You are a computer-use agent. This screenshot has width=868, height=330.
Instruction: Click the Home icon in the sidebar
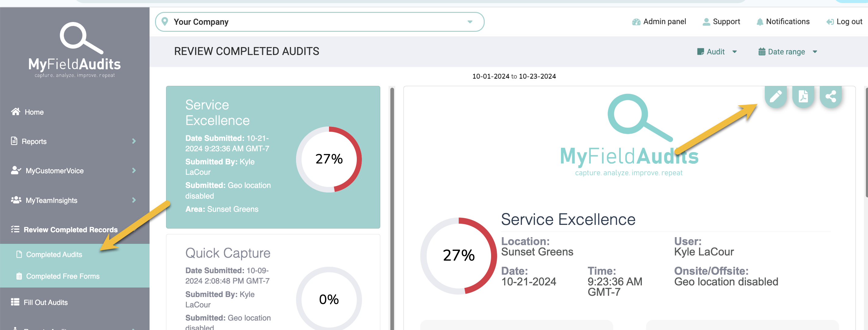click(16, 112)
